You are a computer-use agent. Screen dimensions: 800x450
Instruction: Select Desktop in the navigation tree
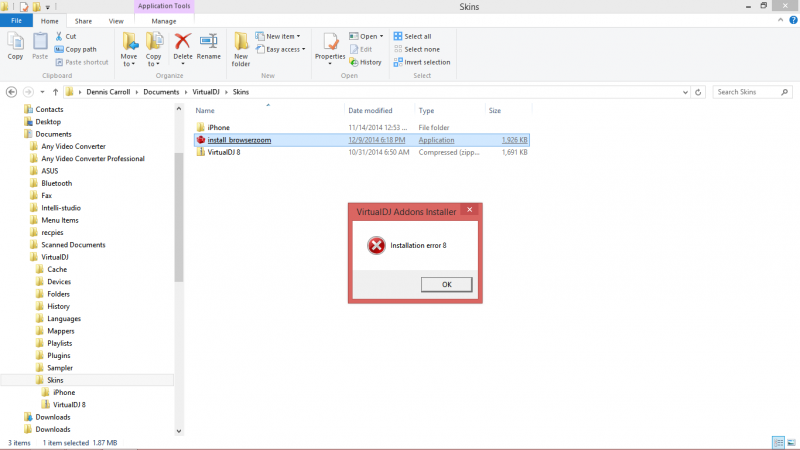48,121
